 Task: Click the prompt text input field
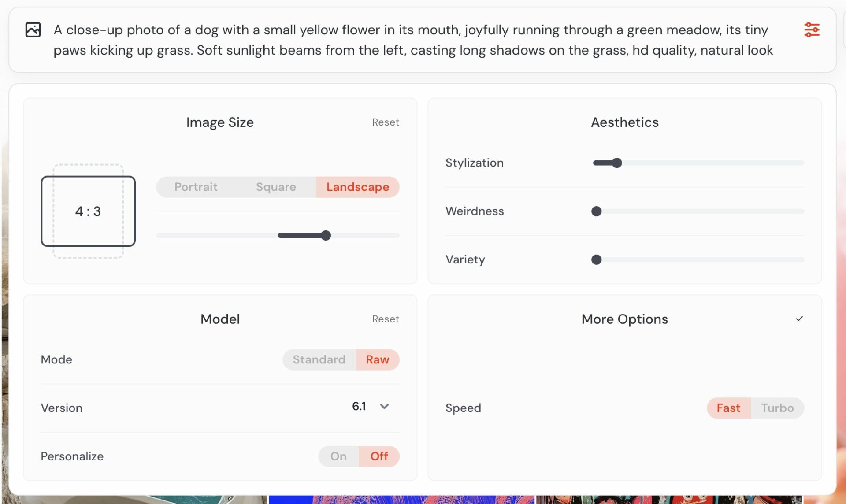click(x=413, y=40)
